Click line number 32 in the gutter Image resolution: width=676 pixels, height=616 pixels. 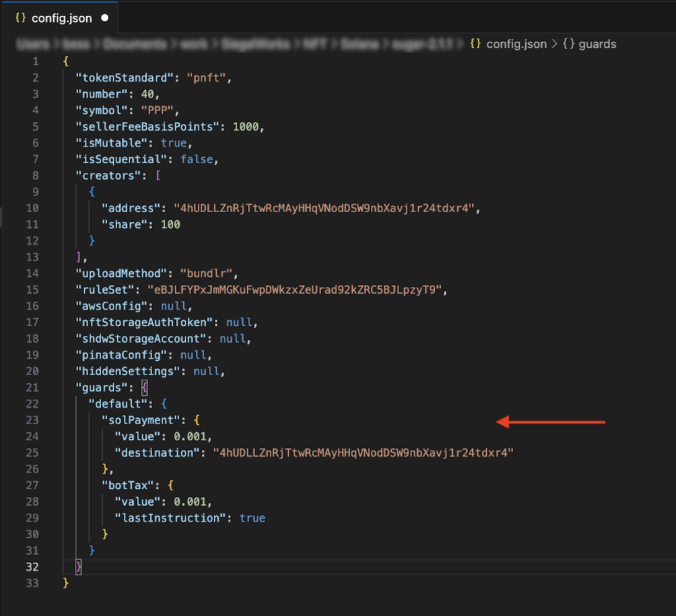tap(32, 567)
